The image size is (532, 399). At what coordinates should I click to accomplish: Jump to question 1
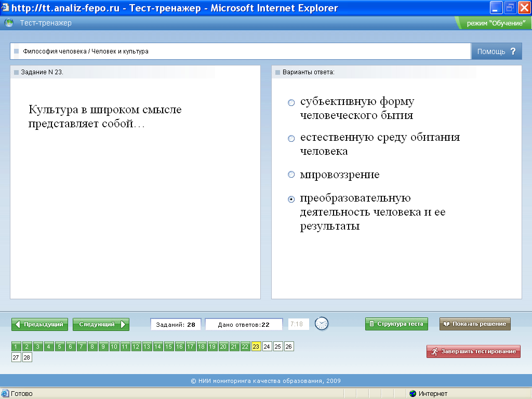[x=16, y=347]
